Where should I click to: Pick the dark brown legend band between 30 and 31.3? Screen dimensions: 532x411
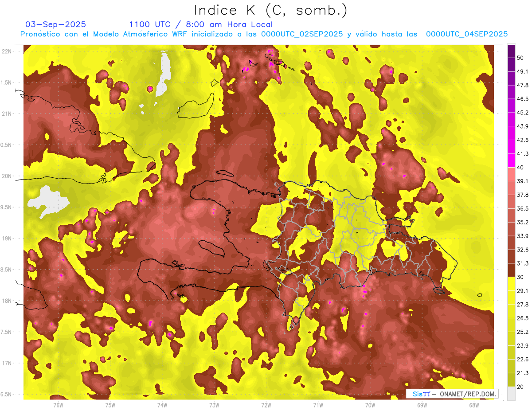click(511, 270)
